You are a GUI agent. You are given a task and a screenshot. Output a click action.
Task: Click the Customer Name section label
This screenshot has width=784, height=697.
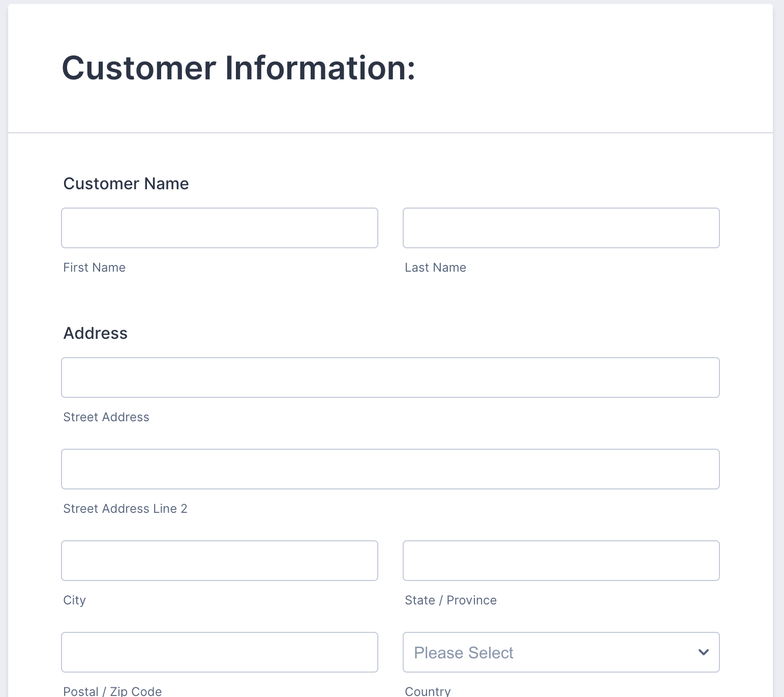(x=126, y=184)
